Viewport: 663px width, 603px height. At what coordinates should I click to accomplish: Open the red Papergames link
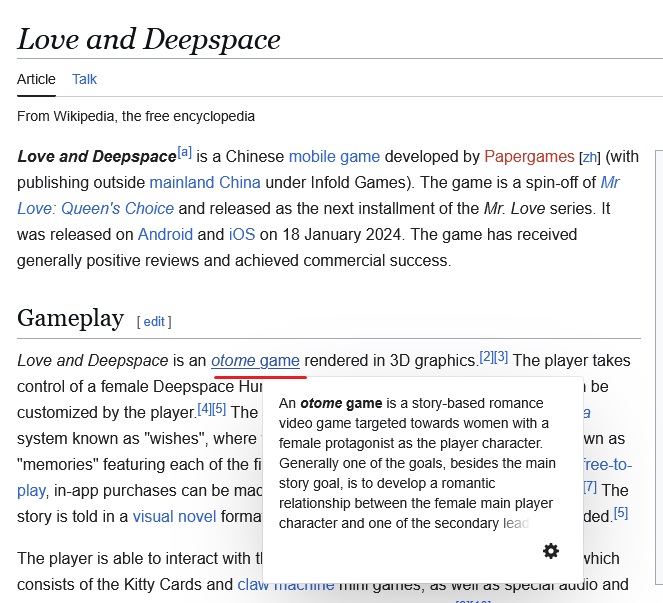tap(529, 156)
